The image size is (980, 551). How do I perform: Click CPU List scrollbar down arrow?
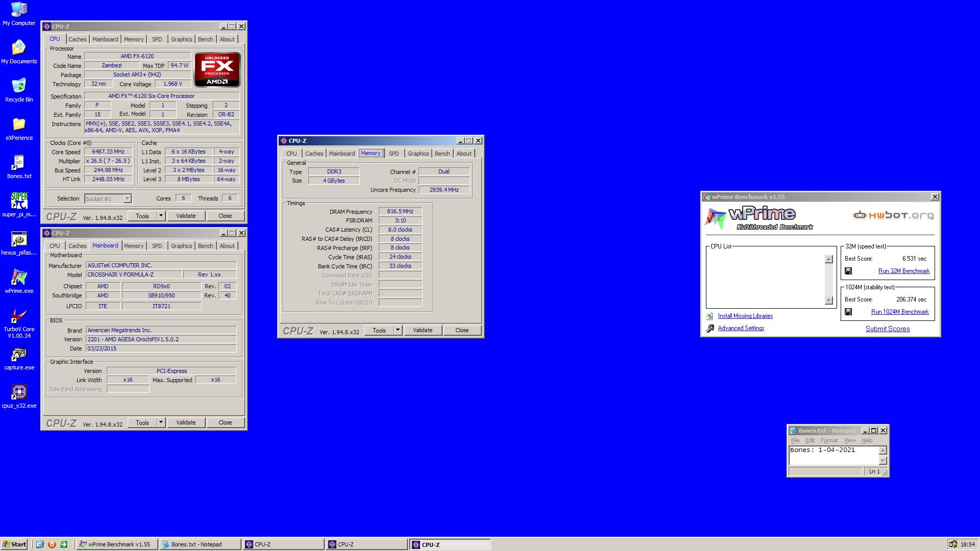(828, 300)
